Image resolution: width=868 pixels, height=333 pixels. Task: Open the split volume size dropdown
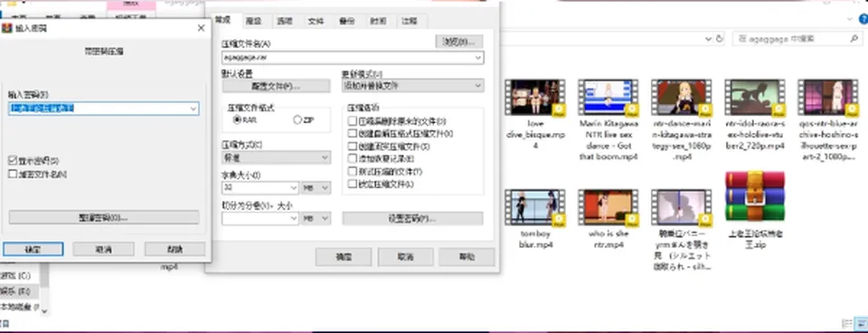tap(293, 219)
